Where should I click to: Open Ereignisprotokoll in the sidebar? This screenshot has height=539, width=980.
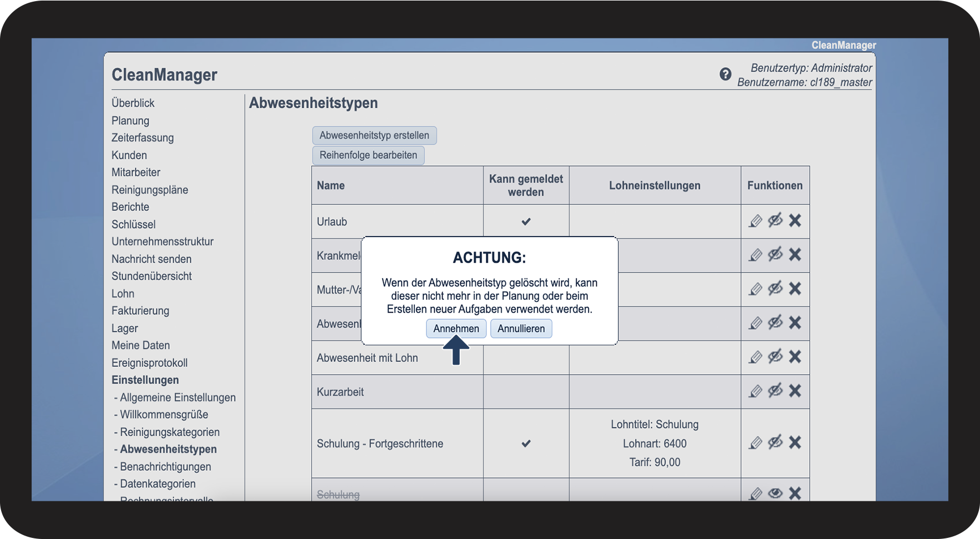point(150,363)
